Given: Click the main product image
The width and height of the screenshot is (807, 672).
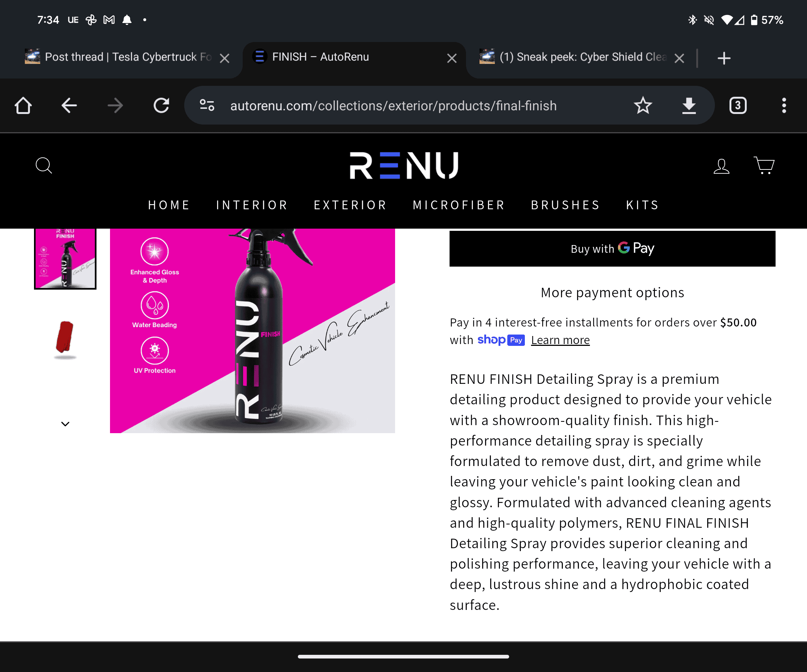Looking at the screenshot, I should (252, 331).
